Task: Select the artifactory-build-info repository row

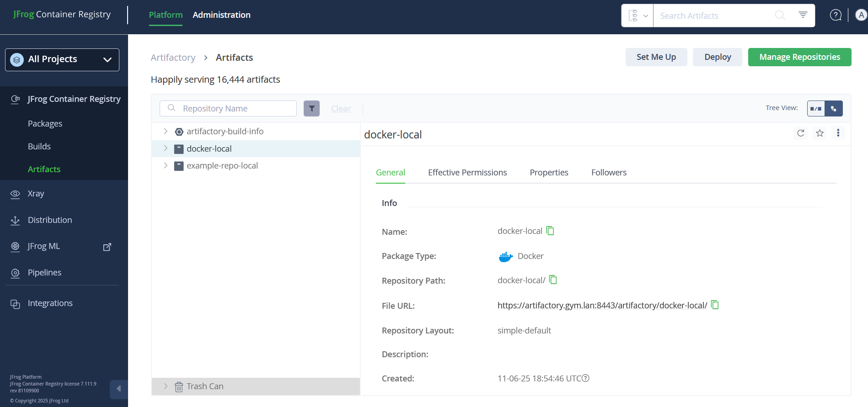Action: pyautogui.click(x=256, y=132)
